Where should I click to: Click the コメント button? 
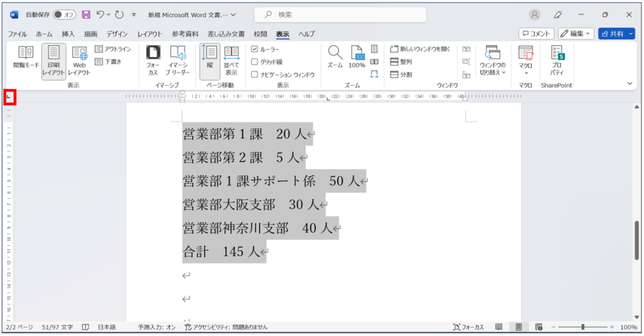pyautogui.click(x=536, y=34)
